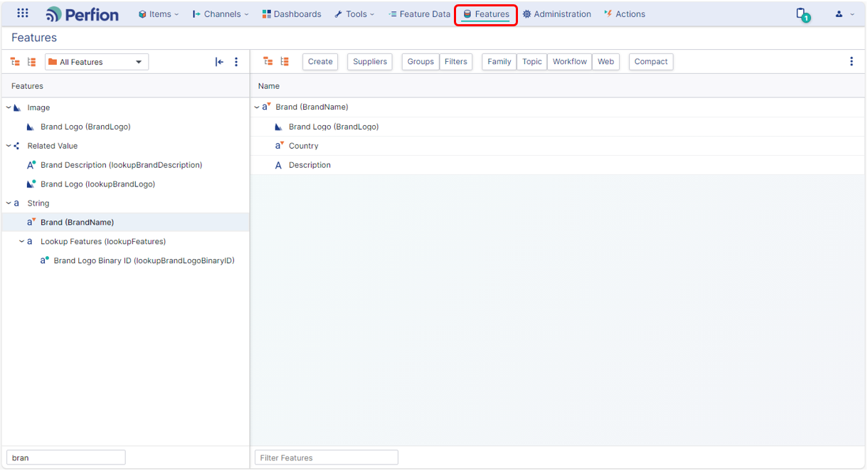Click icon beside Brand (BrandName) in left tree
Screen dimensions: 868x471
pyautogui.click(x=31, y=222)
